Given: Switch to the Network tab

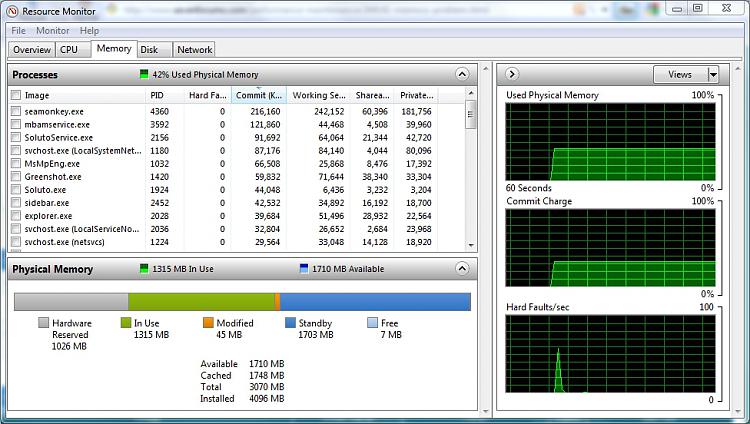Looking at the screenshot, I should pyautogui.click(x=194, y=50).
